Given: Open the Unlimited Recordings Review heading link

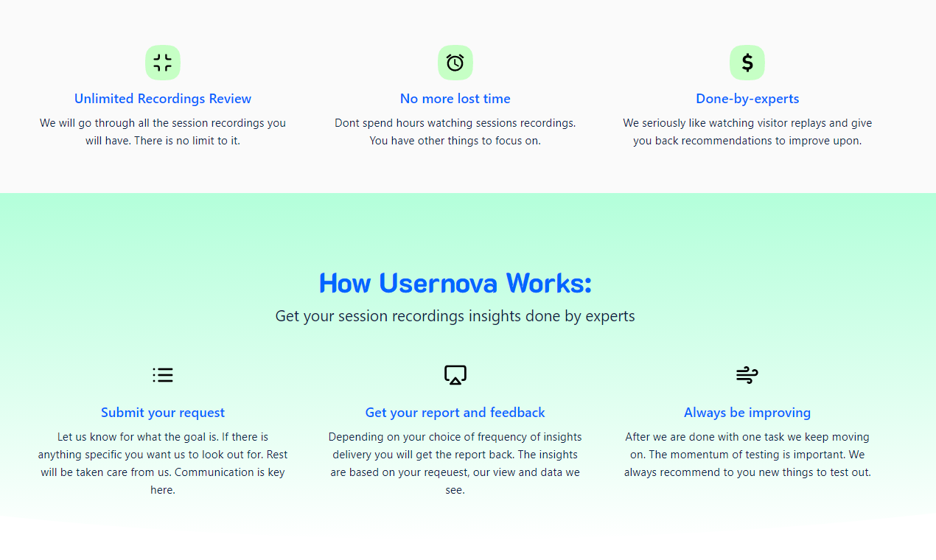Looking at the screenshot, I should (x=162, y=98).
